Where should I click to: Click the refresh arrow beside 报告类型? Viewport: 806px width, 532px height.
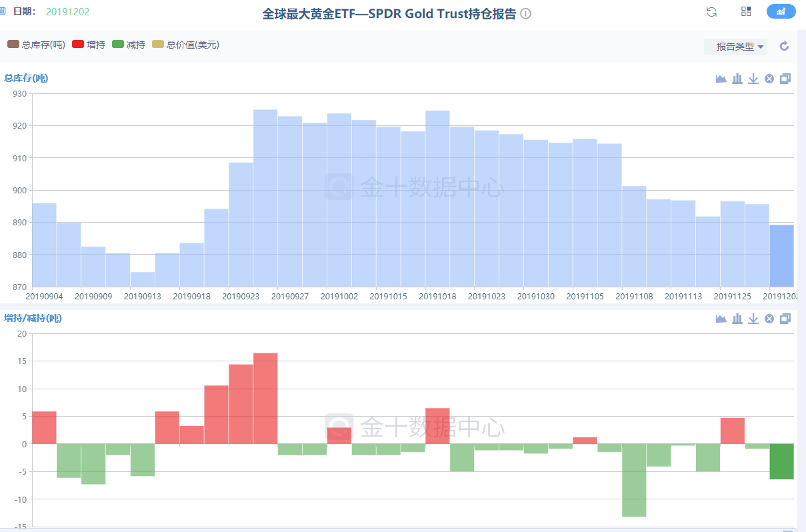pos(784,46)
